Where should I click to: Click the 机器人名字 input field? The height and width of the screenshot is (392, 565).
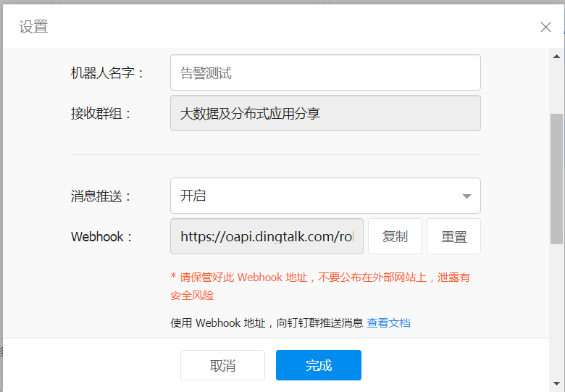click(325, 72)
